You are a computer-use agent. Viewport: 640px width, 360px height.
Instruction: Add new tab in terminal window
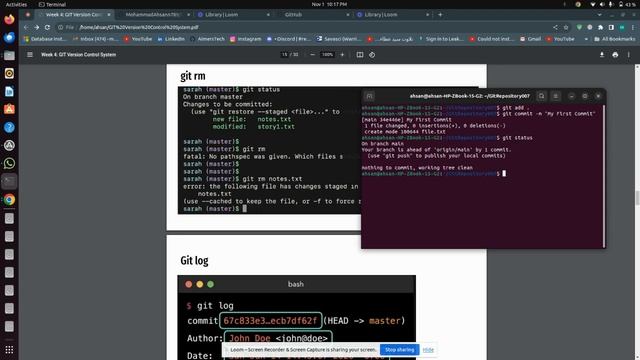tap(369, 96)
